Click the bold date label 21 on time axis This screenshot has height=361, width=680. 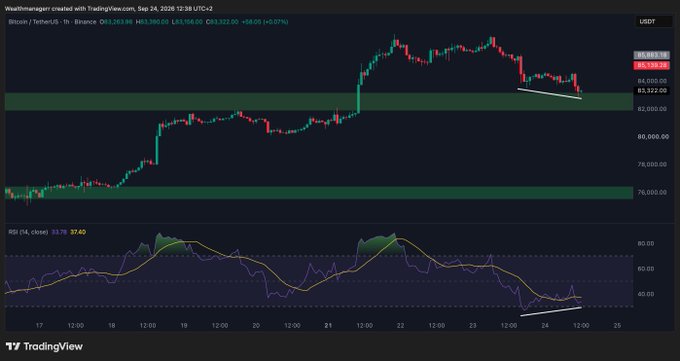tap(328, 325)
